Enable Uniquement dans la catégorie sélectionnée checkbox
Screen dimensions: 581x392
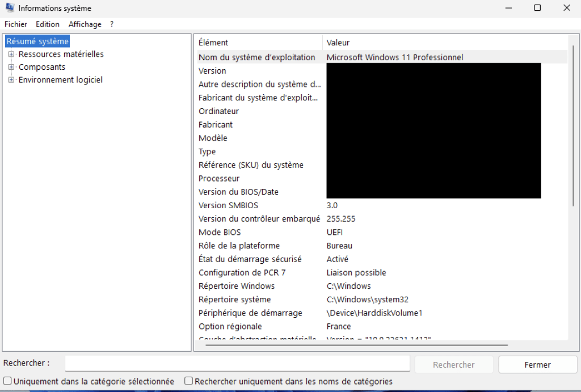pos(7,381)
